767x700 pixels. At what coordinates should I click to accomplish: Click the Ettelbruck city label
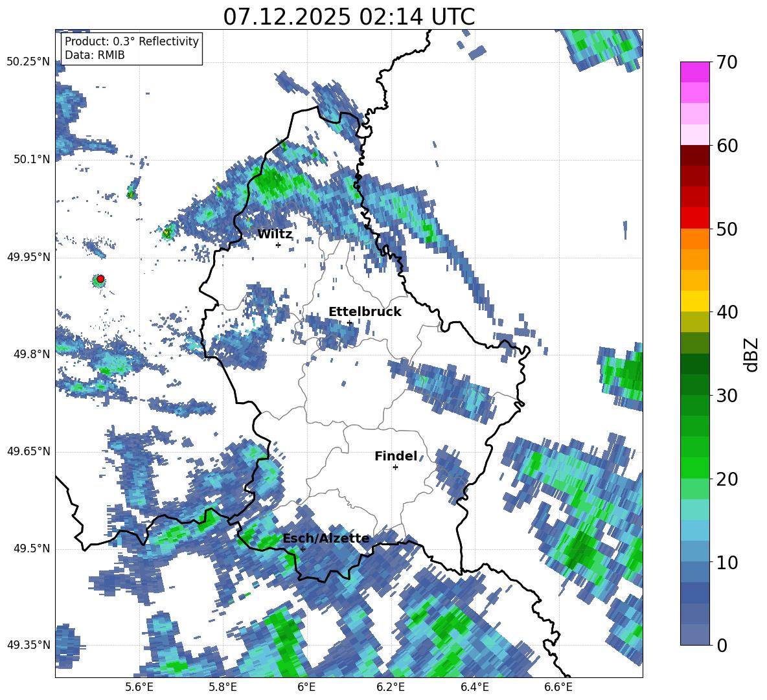click(365, 312)
